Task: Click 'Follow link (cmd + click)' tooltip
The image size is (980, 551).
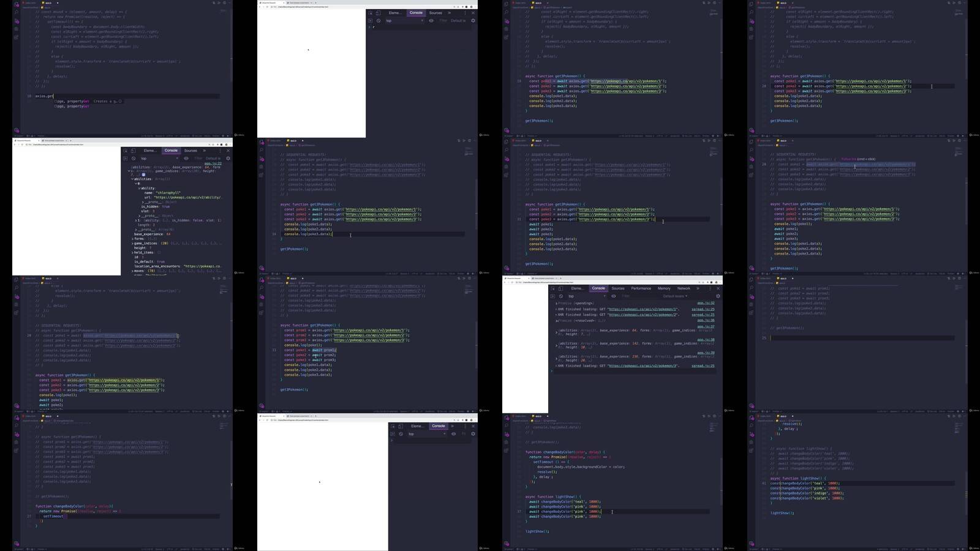Action: (x=858, y=159)
